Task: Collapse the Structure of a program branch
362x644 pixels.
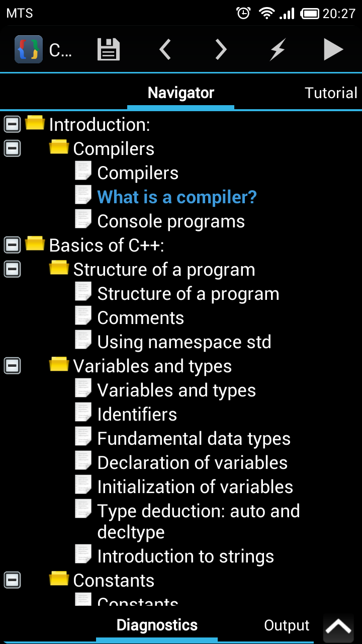Action: (12, 269)
